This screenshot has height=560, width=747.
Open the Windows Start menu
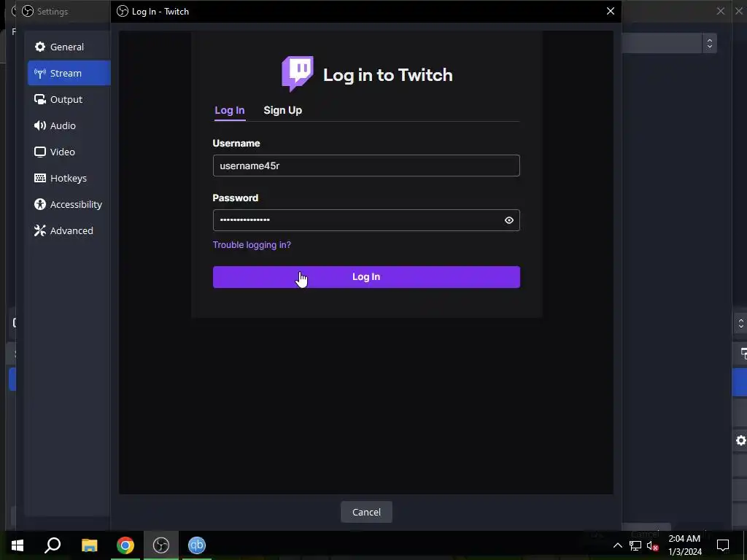[x=18, y=545]
